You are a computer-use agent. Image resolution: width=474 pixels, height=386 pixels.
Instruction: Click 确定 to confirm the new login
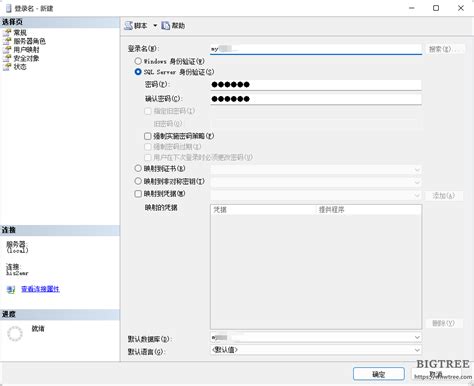pos(379,374)
